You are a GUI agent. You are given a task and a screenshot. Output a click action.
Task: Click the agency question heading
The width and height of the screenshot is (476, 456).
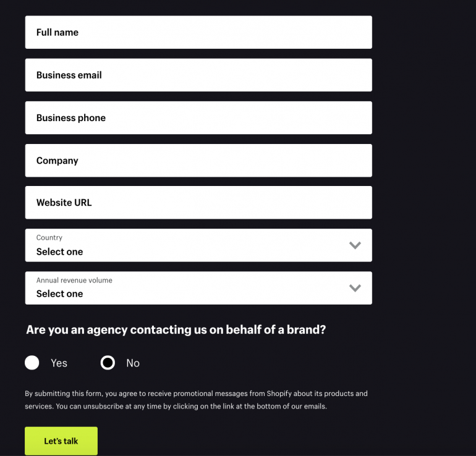pyautogui.click(x=176, y=330)
